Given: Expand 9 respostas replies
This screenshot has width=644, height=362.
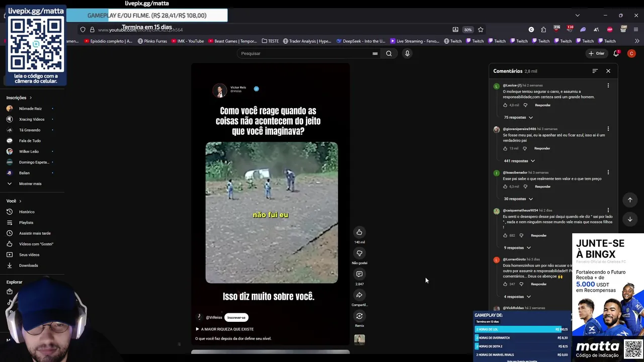Looking at the screenshot, I should pos(517,247).
